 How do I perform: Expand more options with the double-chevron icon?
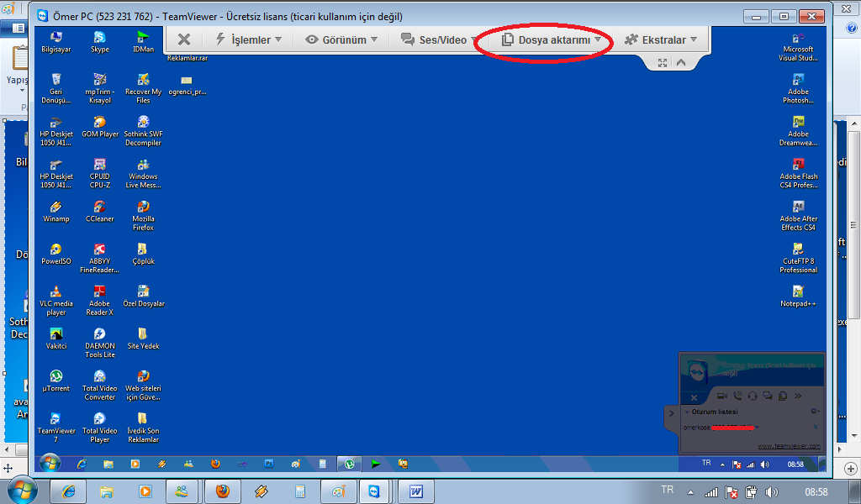pos(798,396)
